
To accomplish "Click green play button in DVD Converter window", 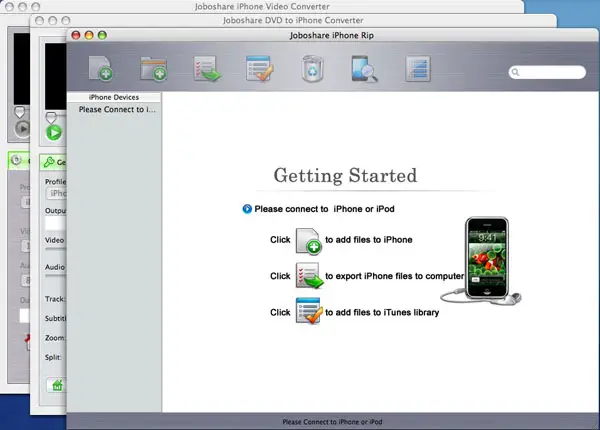I will pos(54,133).
